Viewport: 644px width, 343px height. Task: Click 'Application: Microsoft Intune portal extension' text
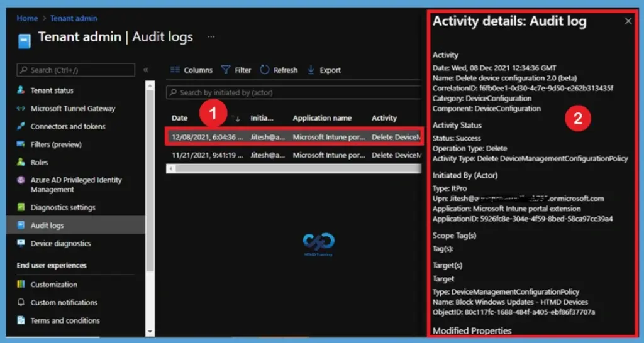[x=506, y=209]
